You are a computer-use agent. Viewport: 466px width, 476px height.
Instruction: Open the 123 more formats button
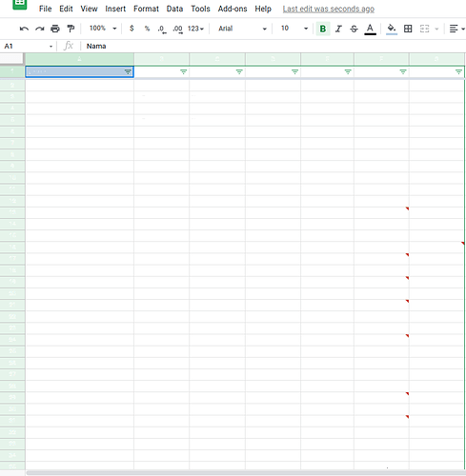coord(195,29)
